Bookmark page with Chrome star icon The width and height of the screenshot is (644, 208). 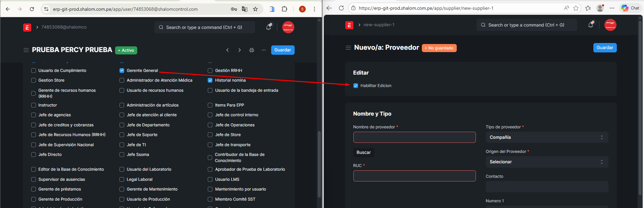tap(255, 9)
